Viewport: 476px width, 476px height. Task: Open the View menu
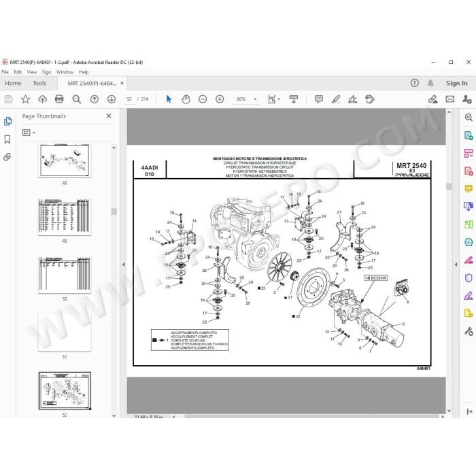32,72
